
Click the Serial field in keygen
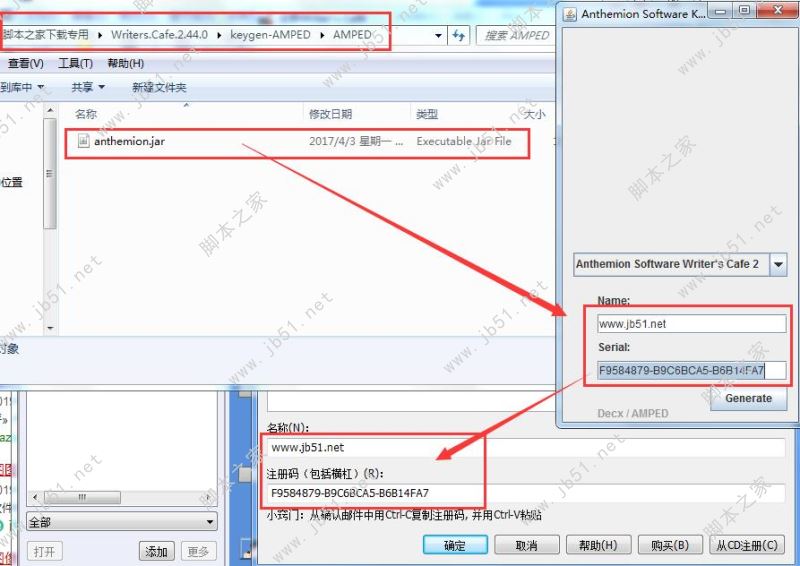[x=692, y=370]
